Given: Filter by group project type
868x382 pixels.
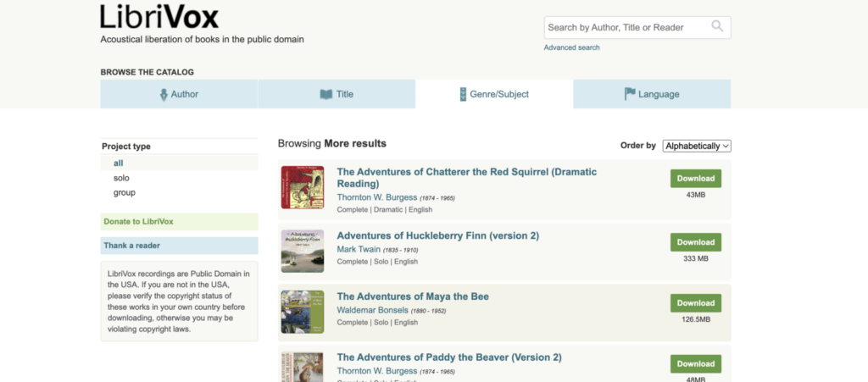Looking at the screenshot, I should tap(125, 192).
